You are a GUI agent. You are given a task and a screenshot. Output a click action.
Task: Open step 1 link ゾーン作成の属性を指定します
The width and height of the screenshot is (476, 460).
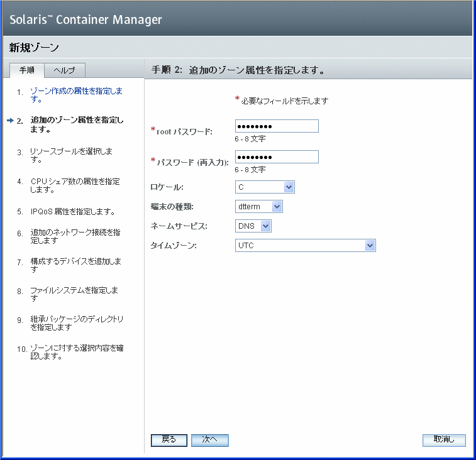pyautogui.click(x=76, y=95)
